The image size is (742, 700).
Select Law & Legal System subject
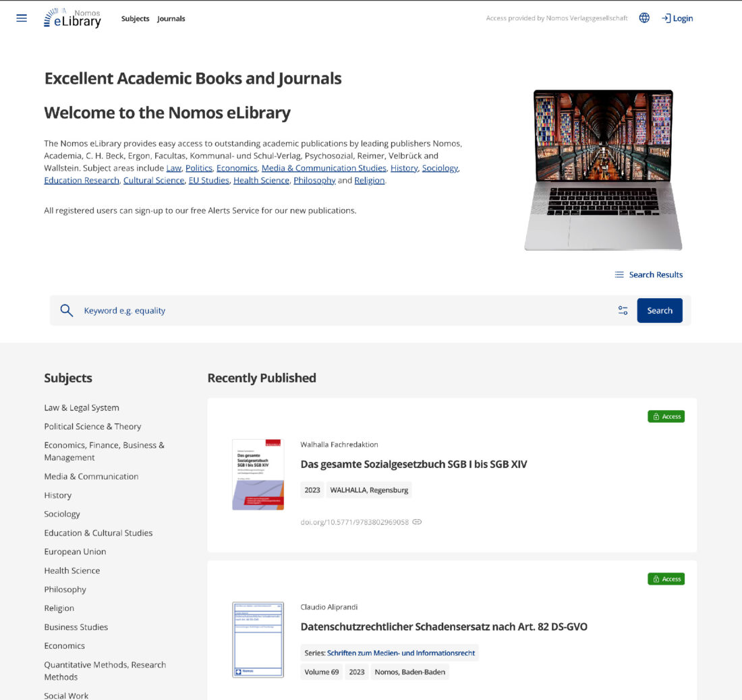click(x=82, y=408)
